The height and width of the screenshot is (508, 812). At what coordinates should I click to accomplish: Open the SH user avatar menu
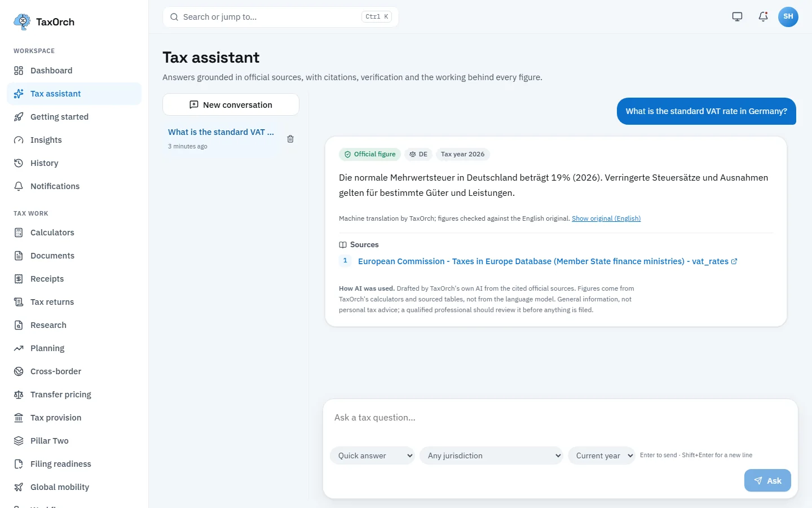click(788, 17)
